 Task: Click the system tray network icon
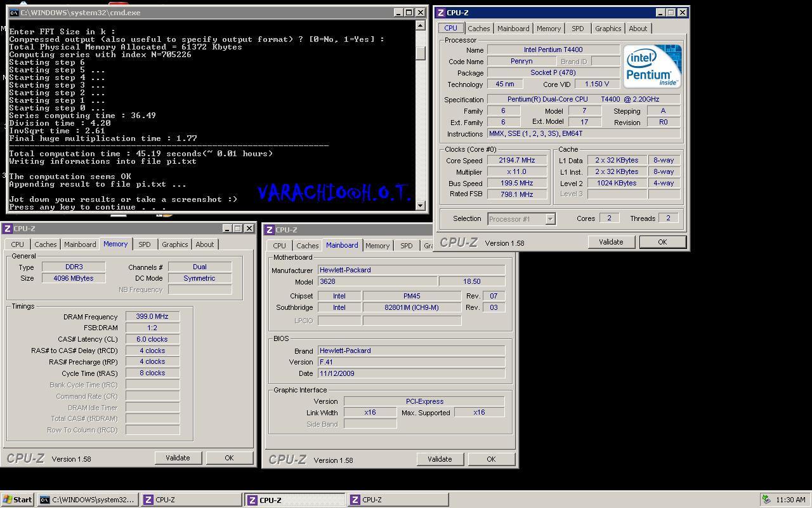pyautogui.click(x=767, y=500)
